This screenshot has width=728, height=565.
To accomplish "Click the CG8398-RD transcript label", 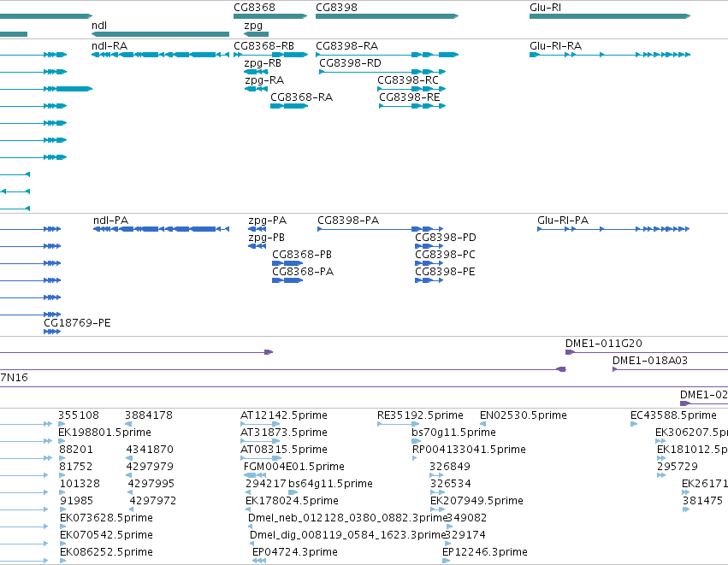I will [350, 63].
